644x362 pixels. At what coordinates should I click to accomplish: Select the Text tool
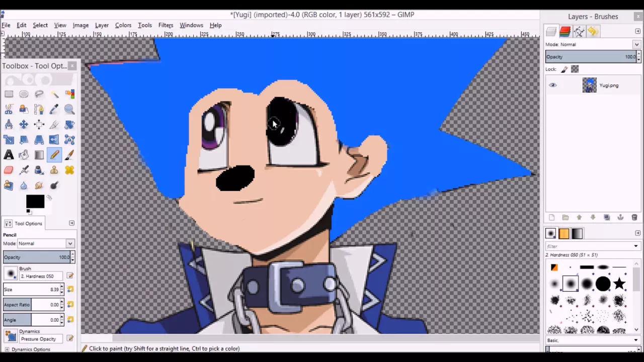click(x=9, y=155)
